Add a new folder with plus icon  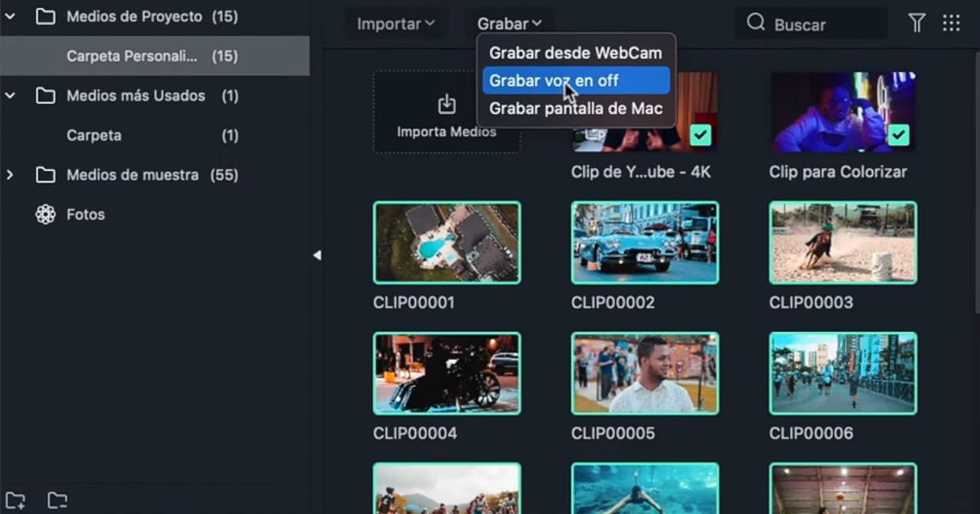coord(15,501)
